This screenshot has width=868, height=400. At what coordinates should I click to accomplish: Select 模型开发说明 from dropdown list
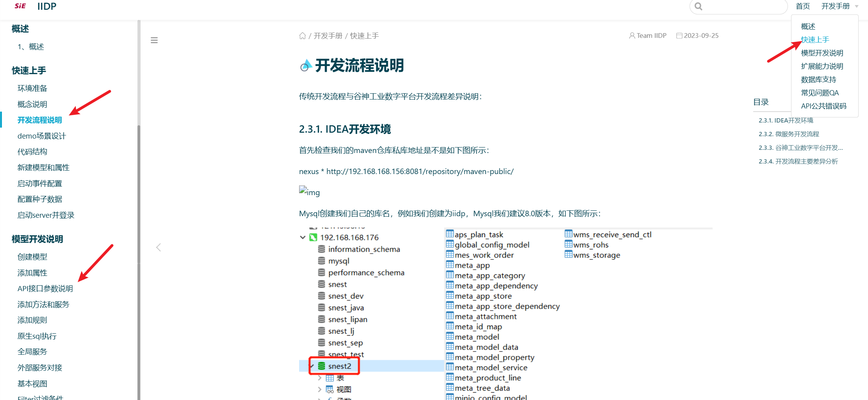(822, 53)
